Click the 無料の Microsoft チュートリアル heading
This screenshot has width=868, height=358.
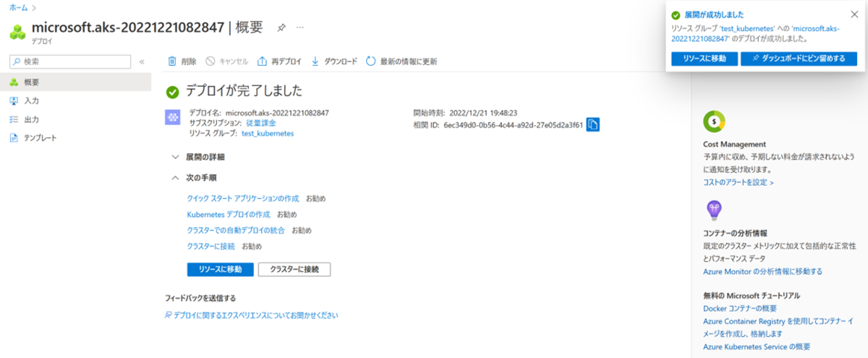[x=752, y=296]
